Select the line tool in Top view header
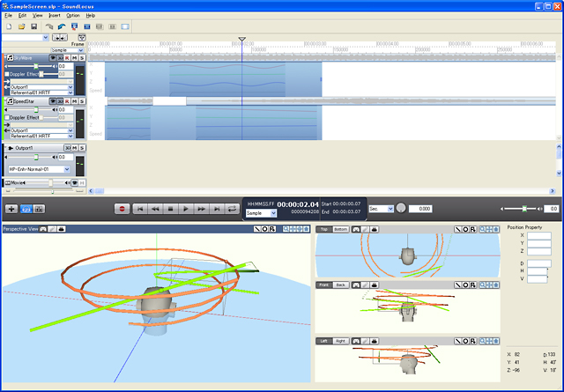Image resolution: width=564 pixels, height=392 pixels. [x=457, y=229]
